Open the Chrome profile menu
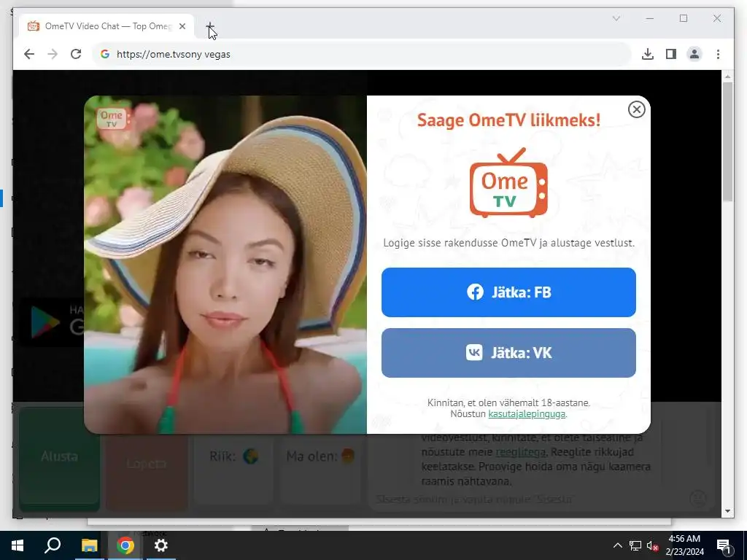This screenshot has height=560, width=747. coord(694,54)
